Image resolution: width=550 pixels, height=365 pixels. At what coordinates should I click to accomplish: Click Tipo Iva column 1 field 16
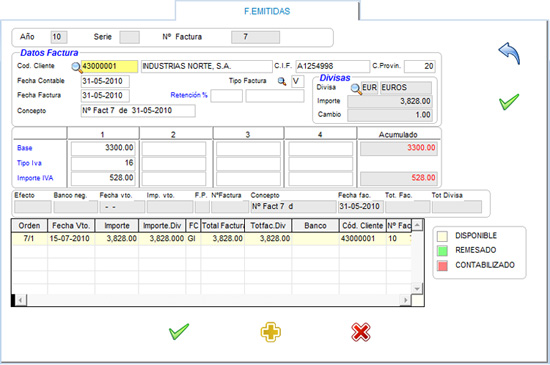click(x=103, y=163)
